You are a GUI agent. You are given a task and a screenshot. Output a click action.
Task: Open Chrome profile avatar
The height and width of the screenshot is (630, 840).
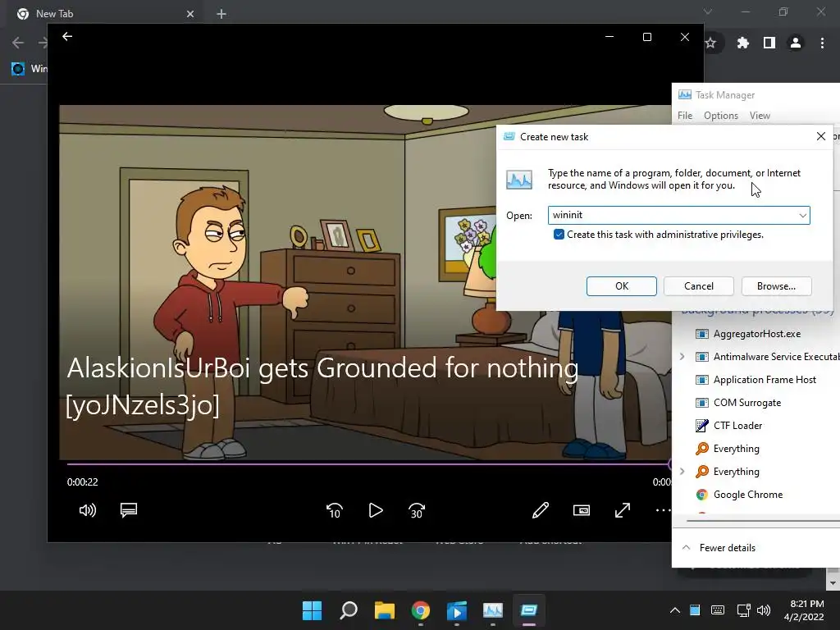pyautogui.click(x=796, y=43)
